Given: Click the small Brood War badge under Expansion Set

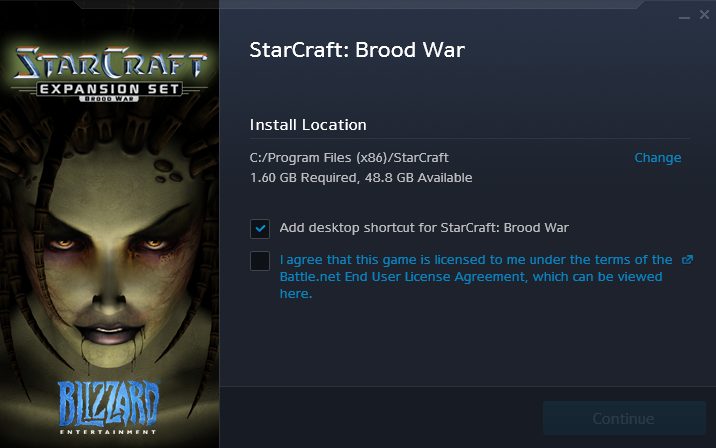Looking at the screenshot, I should click(x=109, y=99).
